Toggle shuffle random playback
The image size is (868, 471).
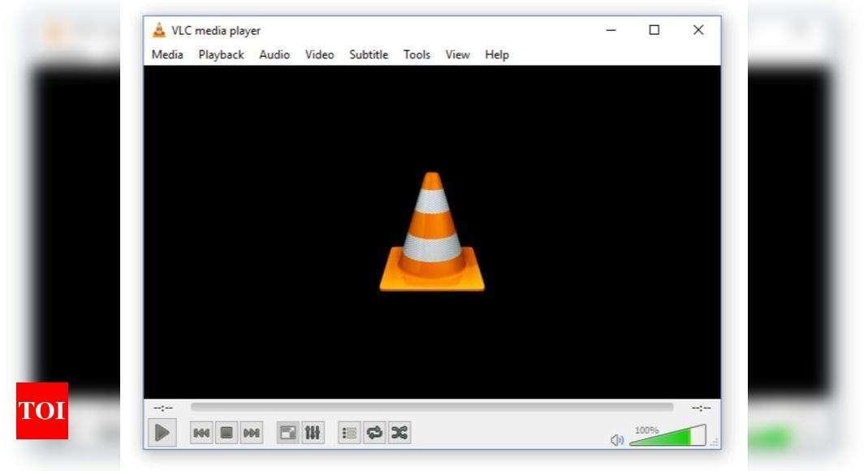[399, 433]
